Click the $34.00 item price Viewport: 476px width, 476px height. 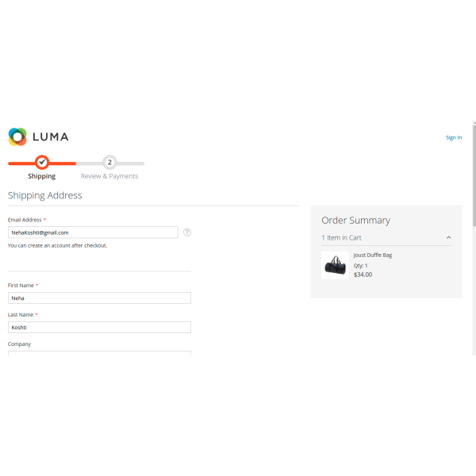pos(363,274)
